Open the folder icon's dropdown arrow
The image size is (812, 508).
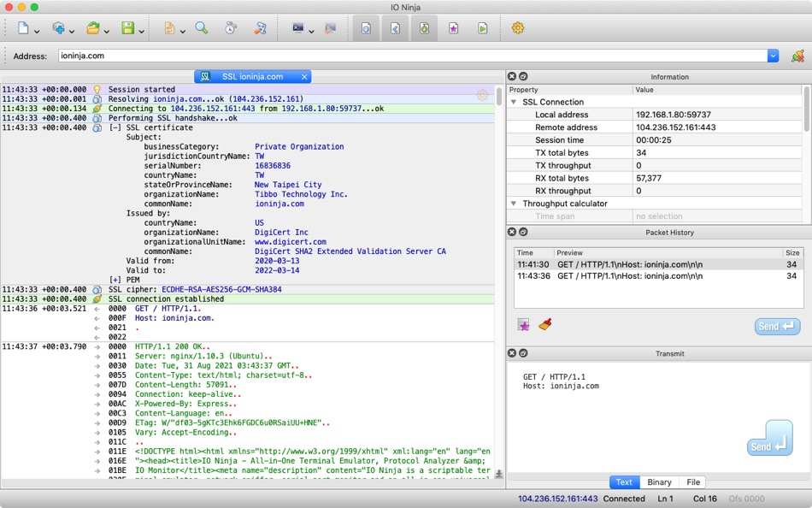coord(106,32)
